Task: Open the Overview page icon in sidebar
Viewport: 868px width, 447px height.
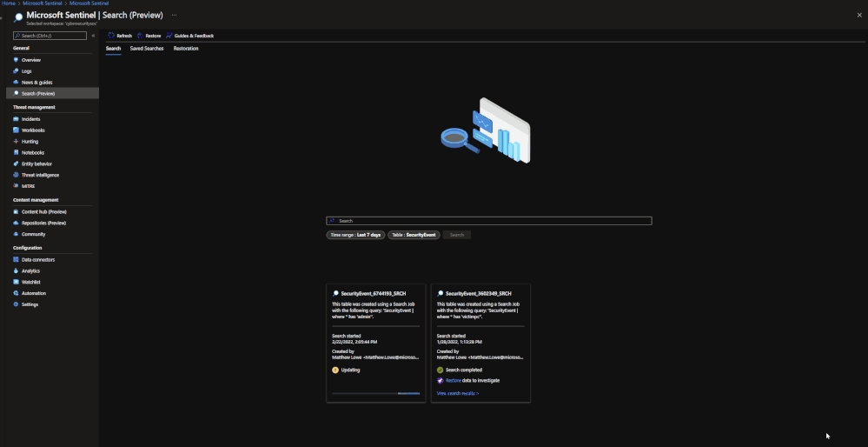Action: coord(16,60)
